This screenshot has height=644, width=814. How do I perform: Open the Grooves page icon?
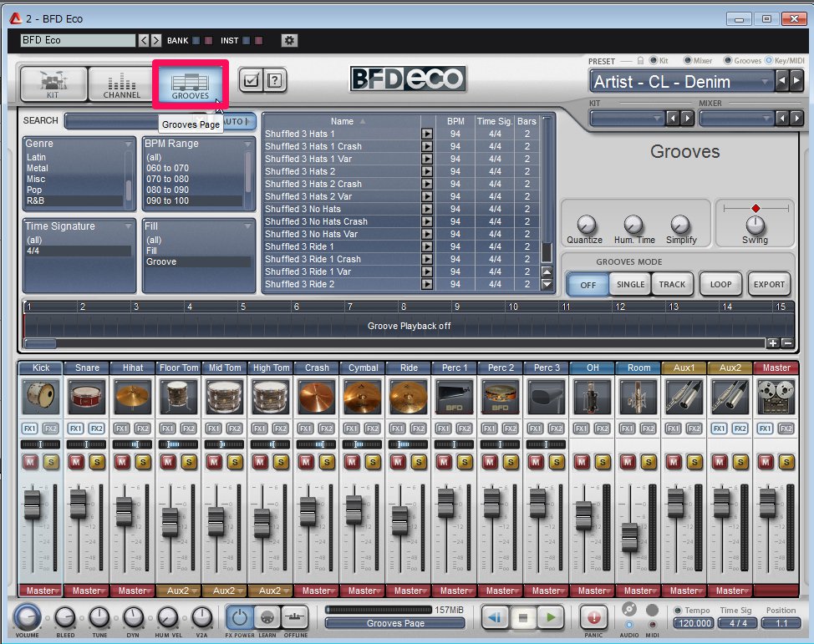tap(190, 84)
